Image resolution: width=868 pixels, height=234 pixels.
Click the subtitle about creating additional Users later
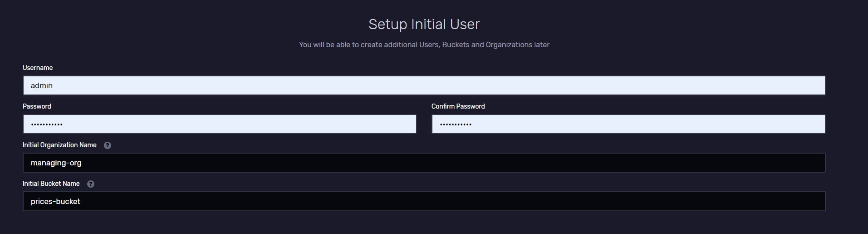[424, 45]
